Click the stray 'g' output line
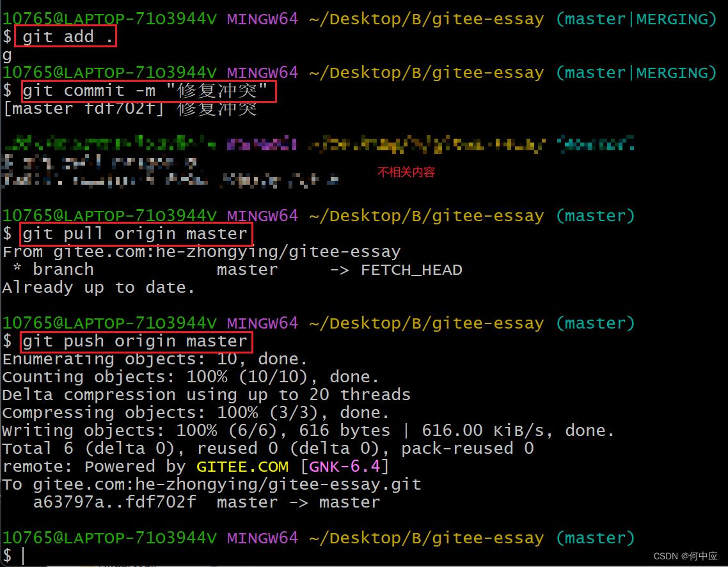 (x=7, y=56)
